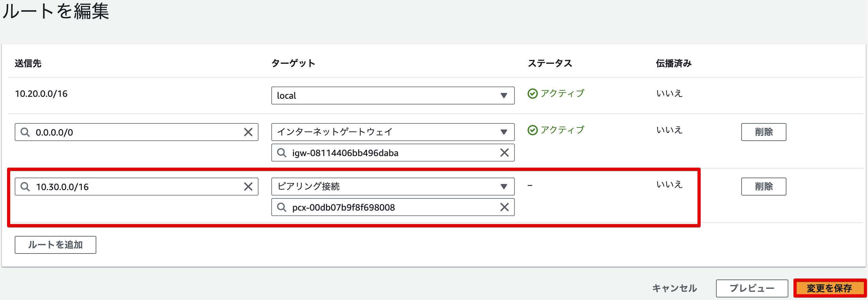This screenshot has height=300, width=868.
Task: Click 変更を保存 button
Action: pos(830,288)
